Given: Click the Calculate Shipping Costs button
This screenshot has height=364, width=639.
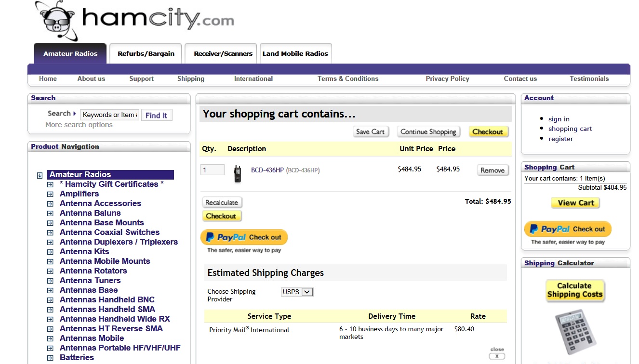Looking at the screenshot, I should pyautogui.click(x=575, y=290).
